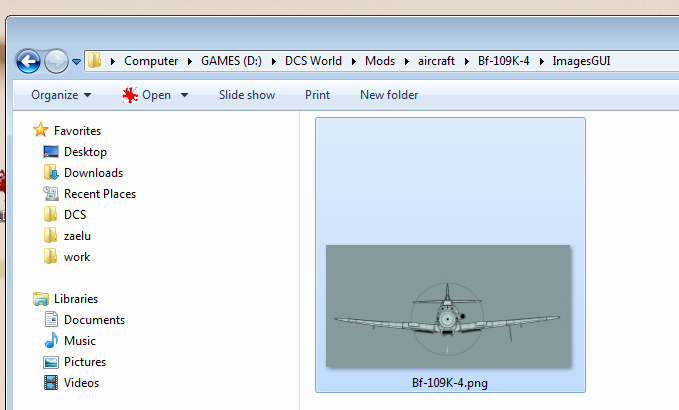The width and height of the screenshot is (679, 410).
Task: Expand arrow after GAMES (D:) breadcrumb
Action: [274, 61]
